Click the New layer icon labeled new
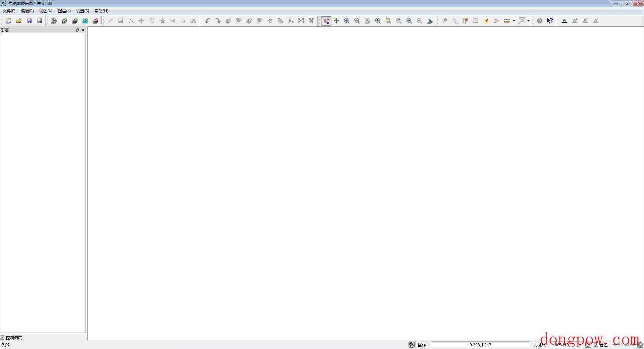 [x=54, y=21]
